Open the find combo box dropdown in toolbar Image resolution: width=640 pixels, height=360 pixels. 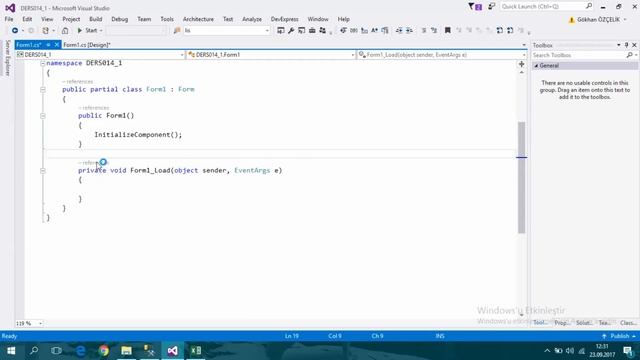pyautogui.click(x=267, y=31)
